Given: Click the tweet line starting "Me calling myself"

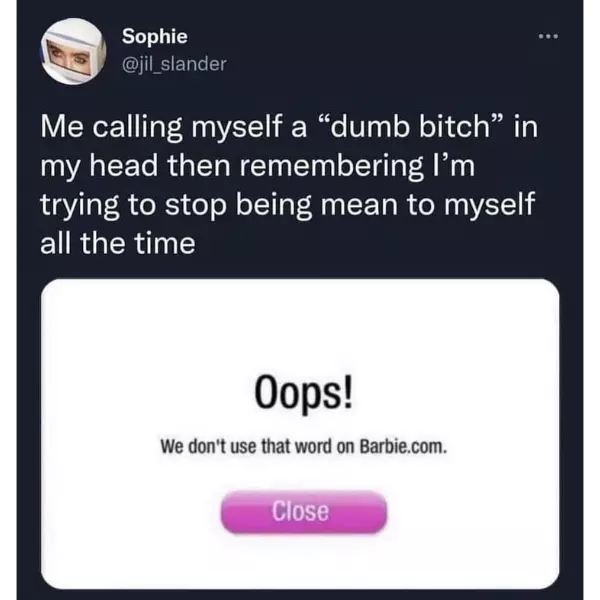Looking at the screenshot, I should coord(289,127).
